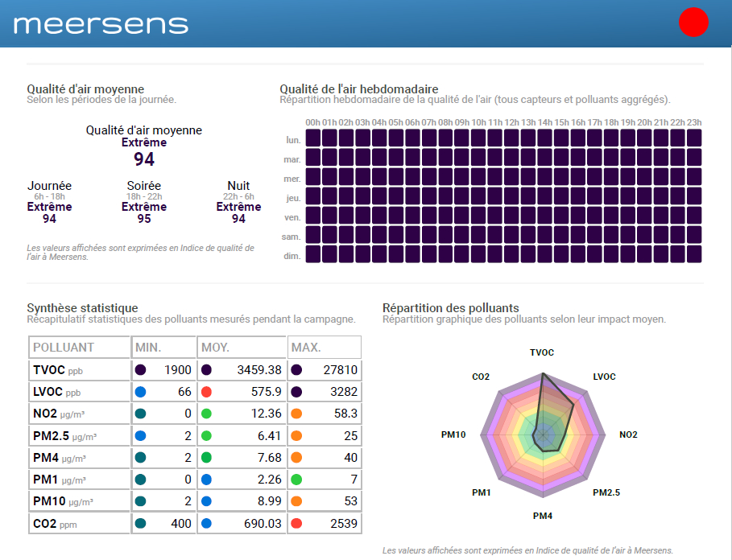
Task: Click the orange dot beside NO2 max 58.3
Action: pyautogui.click(x=296, y=414)
